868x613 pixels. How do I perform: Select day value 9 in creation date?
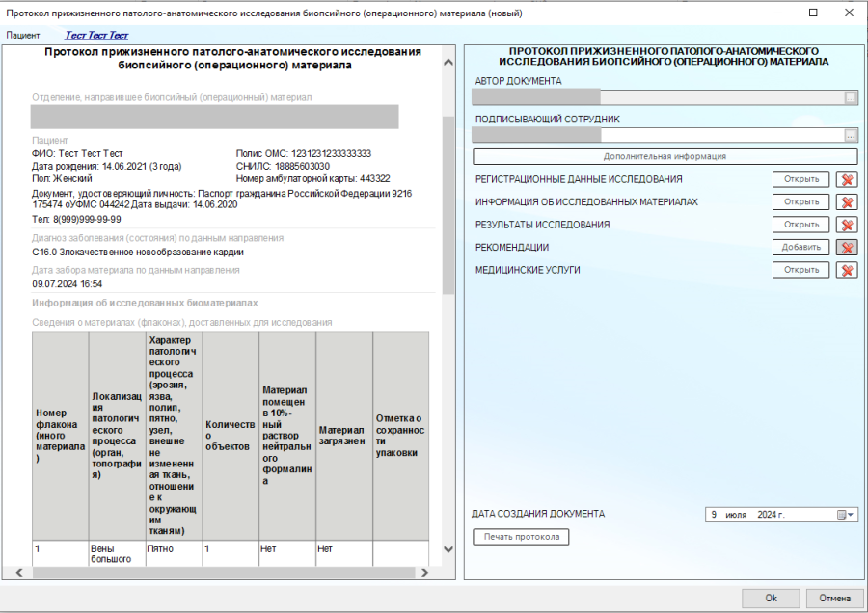coord(714,515)
